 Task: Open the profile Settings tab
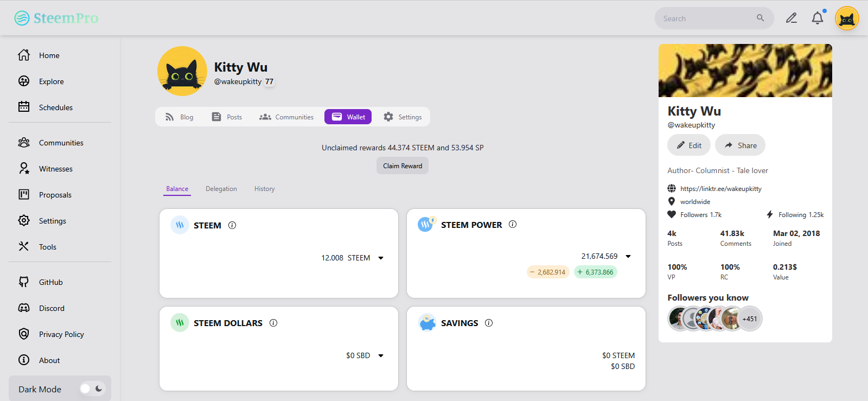403,117
